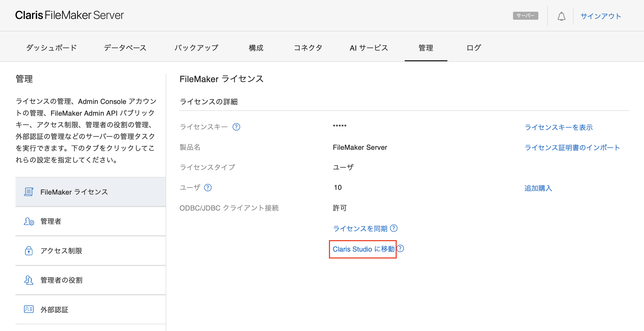The image size is (644, 331).
Task: Open help icon next to ユーザ
Action: tap(208, 188)
